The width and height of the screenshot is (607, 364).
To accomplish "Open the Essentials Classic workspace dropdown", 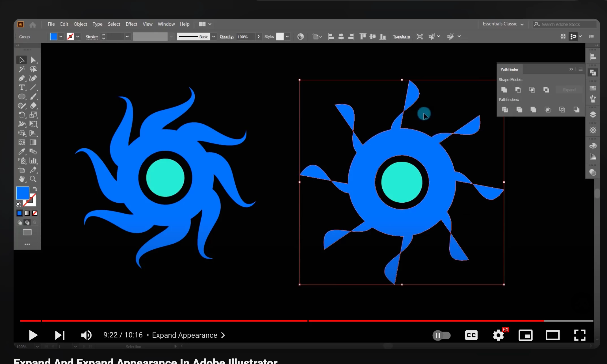I will tap(503, 24).
